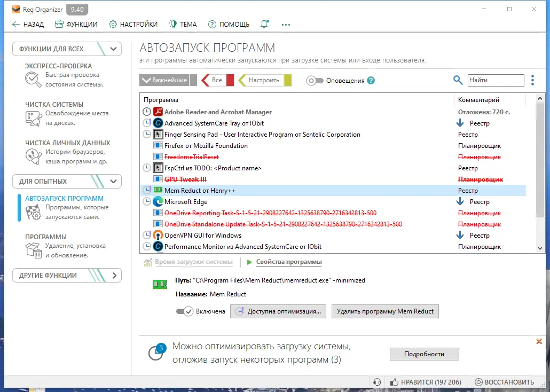Viewport: 550px width, 392px height.
Task: Select the GPU Tweak III row
Action: click(333, 179)
